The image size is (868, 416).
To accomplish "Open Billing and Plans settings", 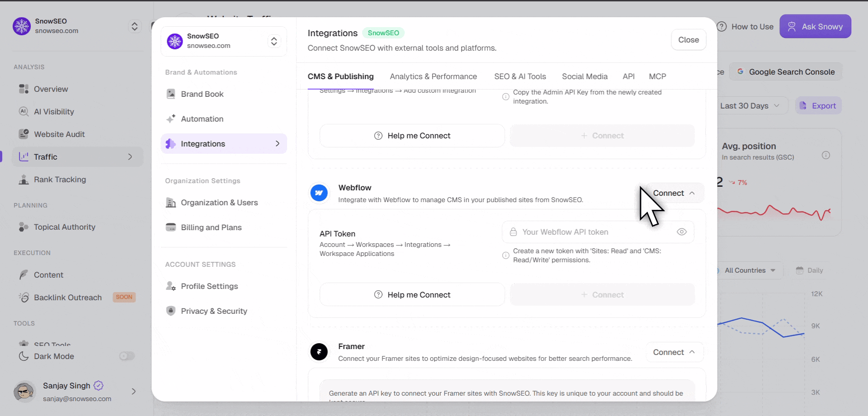I will tap(224, 227).
